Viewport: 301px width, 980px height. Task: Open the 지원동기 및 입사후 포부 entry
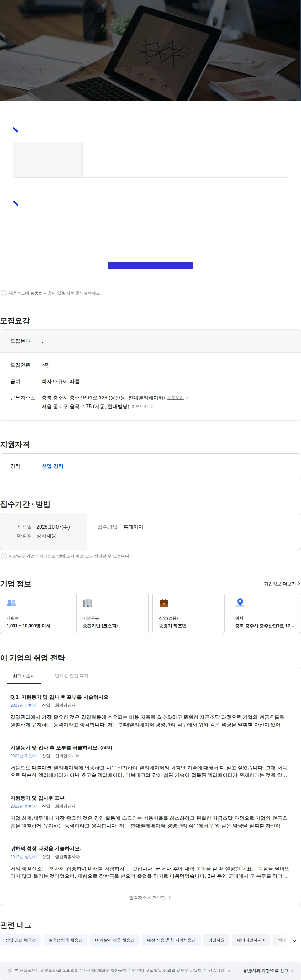[x=37, y=798]
